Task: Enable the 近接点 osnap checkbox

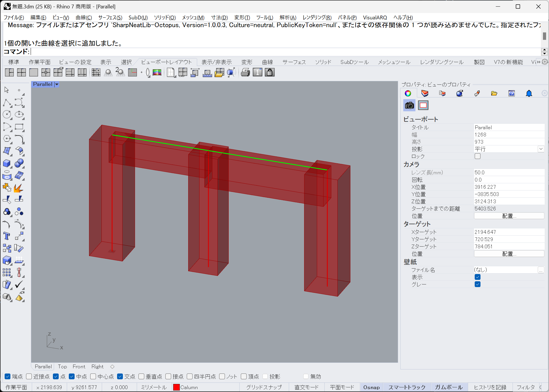Action: [x=29, y=376]
